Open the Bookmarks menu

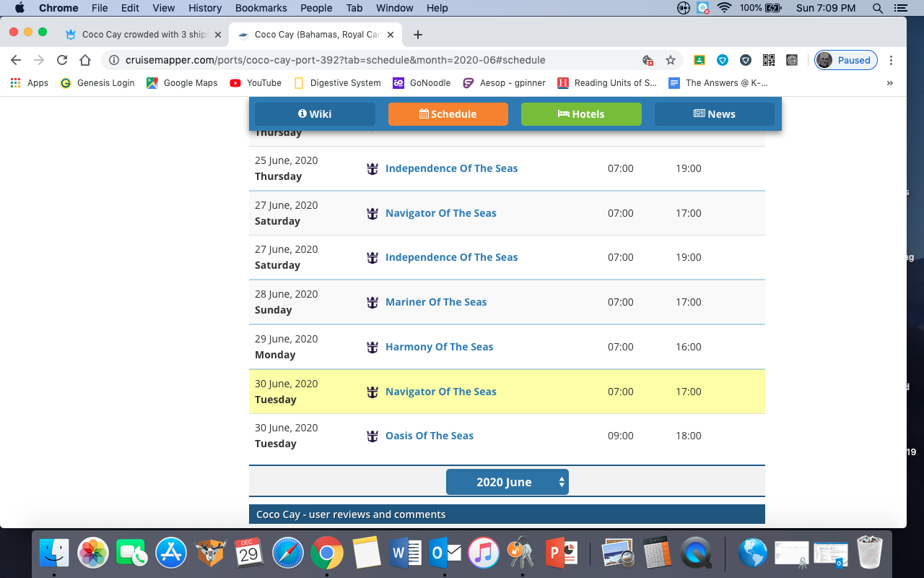261,8
